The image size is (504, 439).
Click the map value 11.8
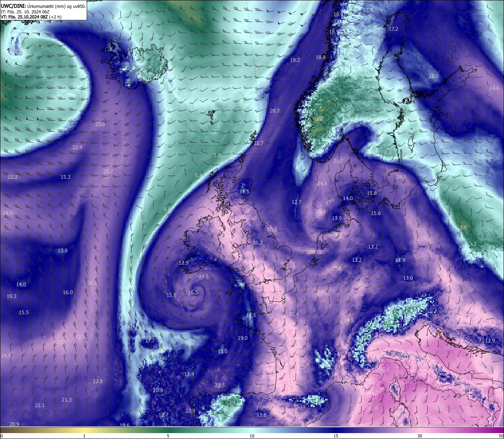click(261, 415)
